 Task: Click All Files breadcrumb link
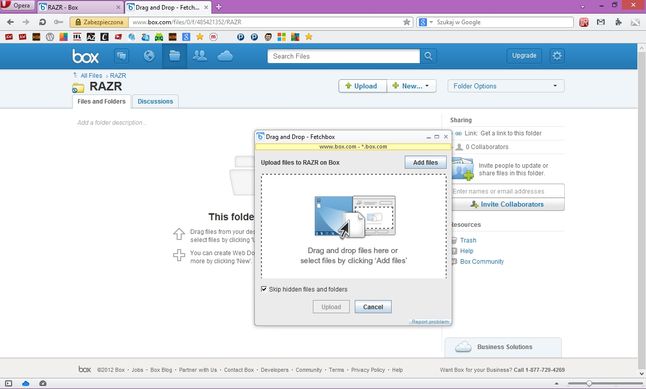tap(91, 75)
